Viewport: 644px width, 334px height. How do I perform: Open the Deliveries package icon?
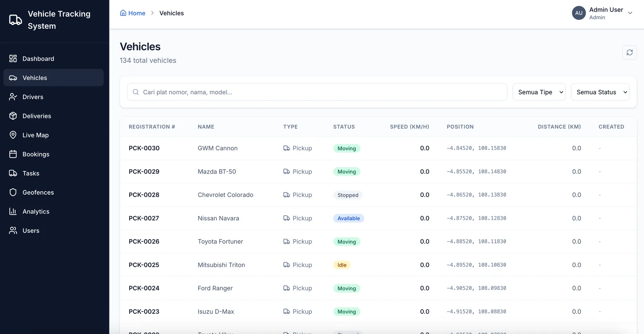(x=13, y=116)
